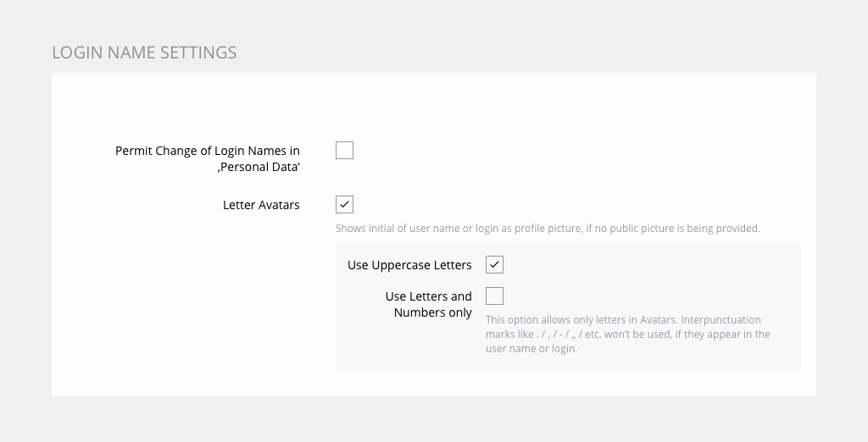
Task: Uncheck the Letter Avatars checkbox
Action: (x=344, y=205)
